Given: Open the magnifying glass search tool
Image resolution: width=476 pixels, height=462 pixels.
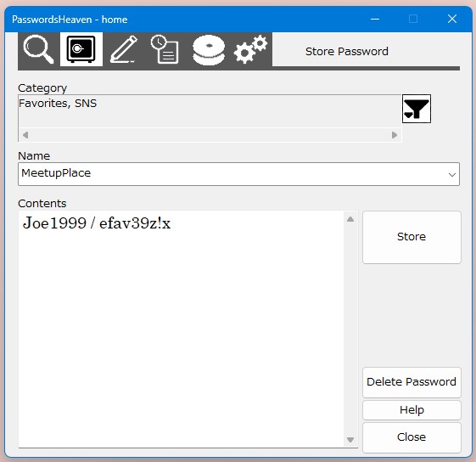Looking at the screenshot, I should (38, 49).
